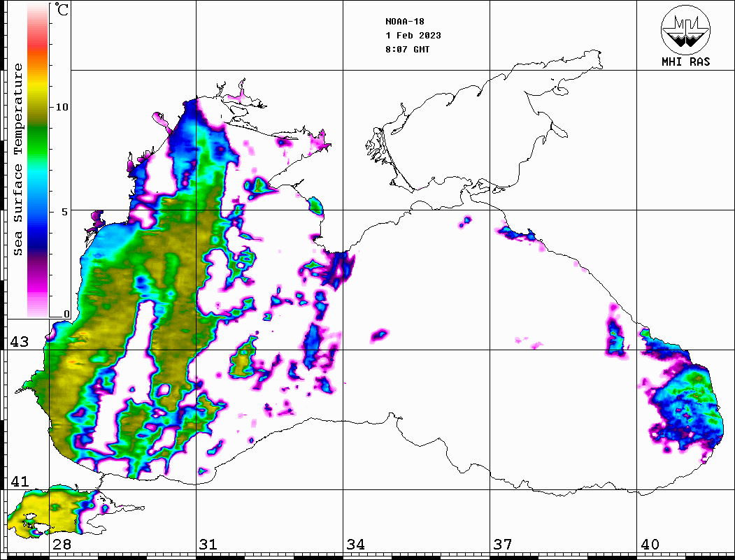Click the latitude label "41"
The width and height of the screenshot is (735, 560).
(x=20, y=481)
